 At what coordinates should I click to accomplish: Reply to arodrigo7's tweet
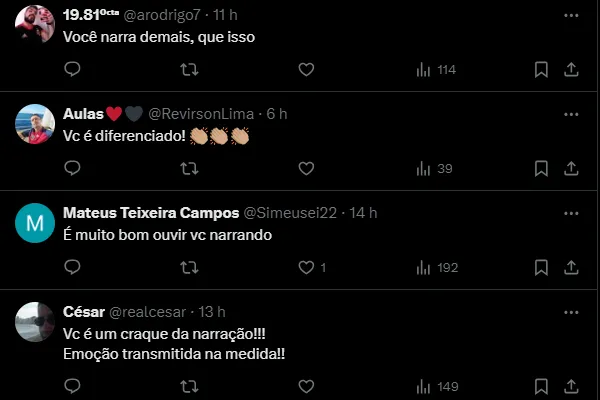tap(72, 69)
